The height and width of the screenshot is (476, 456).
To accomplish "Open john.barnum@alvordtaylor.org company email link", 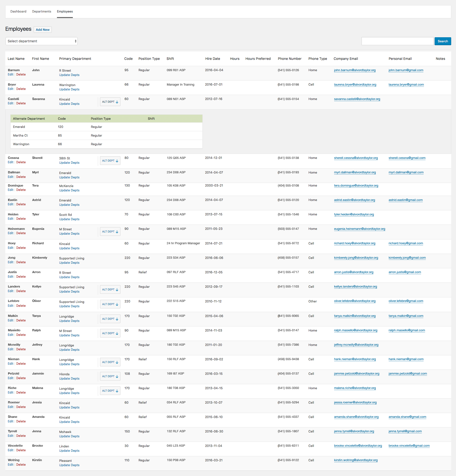I will click(355, 70).
